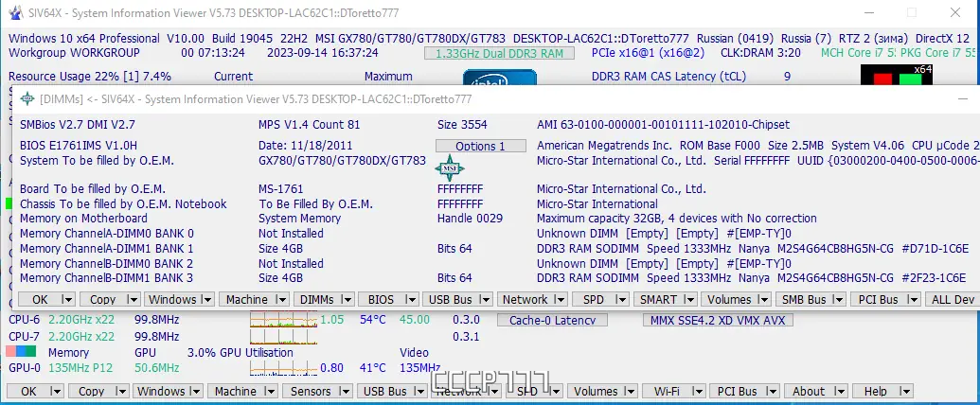The image size is (980, 405).
Task: Click the 'Handle 0029' value
Action: pyautogui.click(x=470, y=219)
